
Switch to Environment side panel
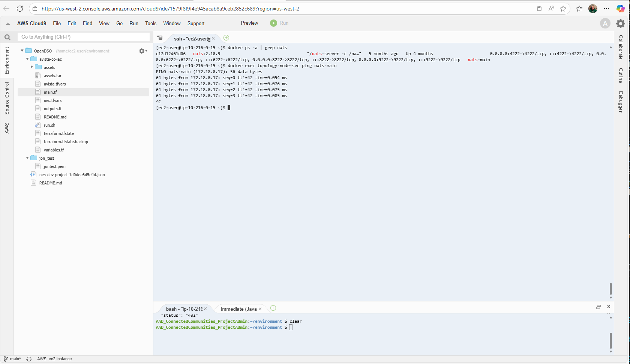coord(7,61)
